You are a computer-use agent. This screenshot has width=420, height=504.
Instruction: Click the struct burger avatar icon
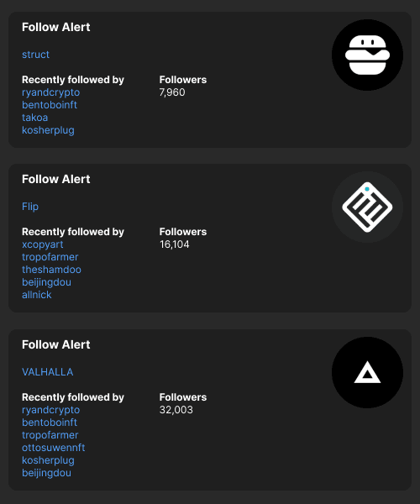click(367, 55)
